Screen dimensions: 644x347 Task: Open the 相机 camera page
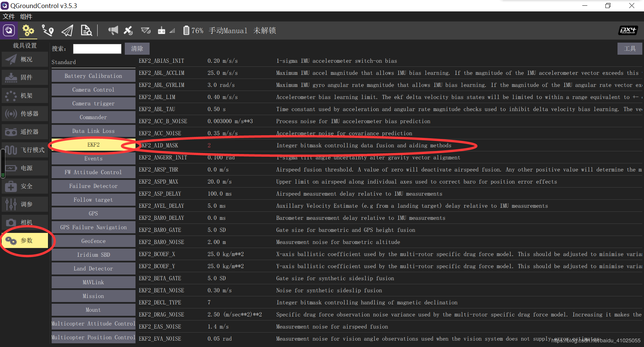tap(25, 222)
